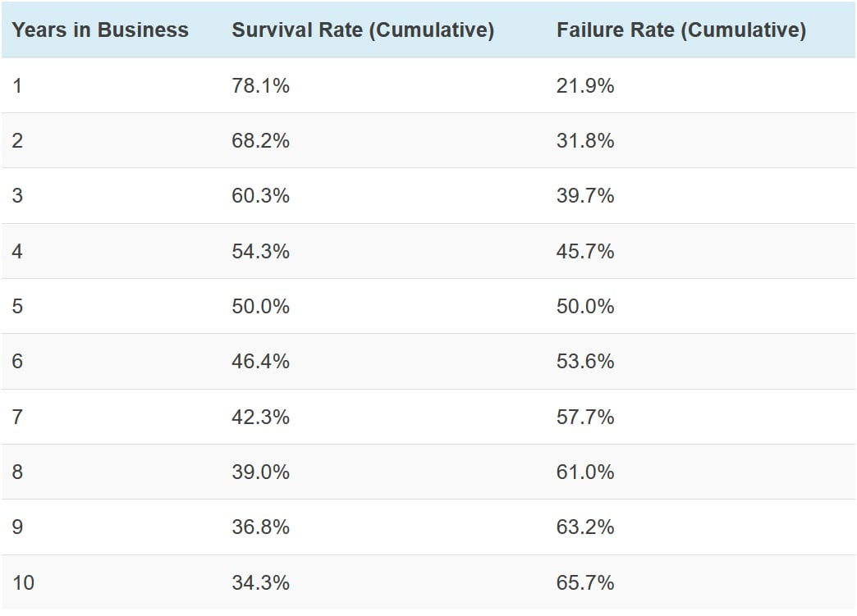Click the Survival Rate (Cumulative) header

tap(363, 30)
